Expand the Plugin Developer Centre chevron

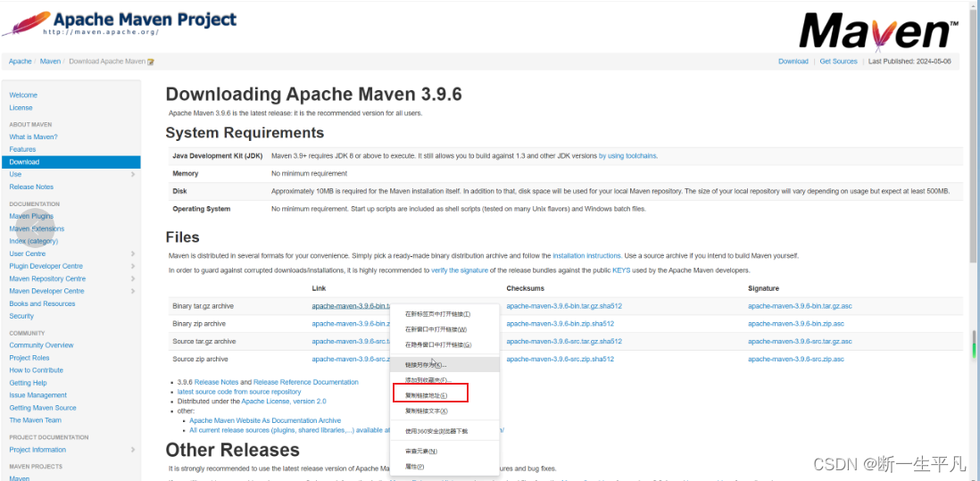[x=133, y=266]
